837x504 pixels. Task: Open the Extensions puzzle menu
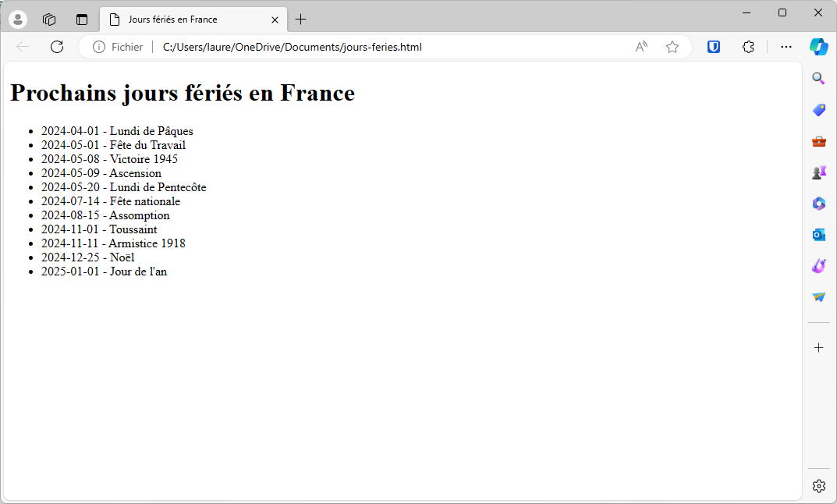pyautogui.click(x=748, y=47)
